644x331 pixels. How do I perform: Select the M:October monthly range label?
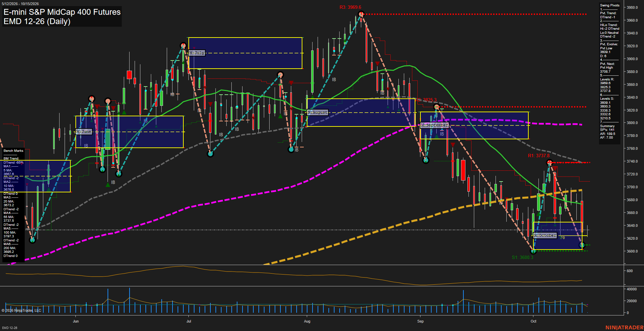tap(545, 235)
